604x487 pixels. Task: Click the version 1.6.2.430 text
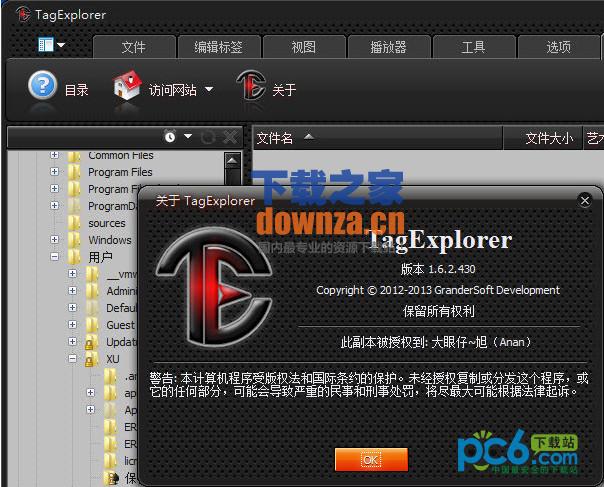438,269
